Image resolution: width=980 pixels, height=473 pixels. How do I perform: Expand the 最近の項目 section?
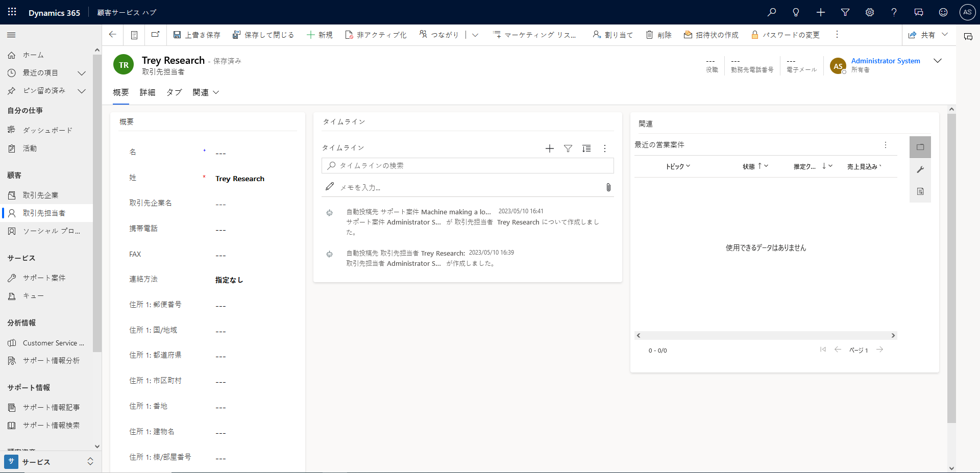point(81,73)
